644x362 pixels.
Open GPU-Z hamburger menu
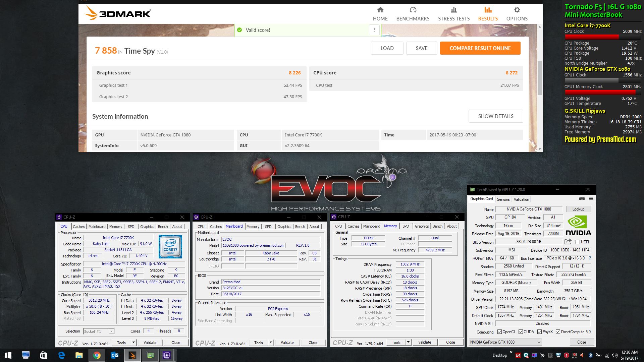point(591,199)
